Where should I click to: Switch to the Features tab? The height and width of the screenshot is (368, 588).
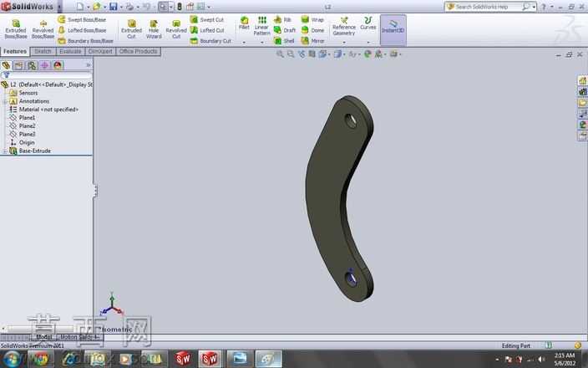15,52
